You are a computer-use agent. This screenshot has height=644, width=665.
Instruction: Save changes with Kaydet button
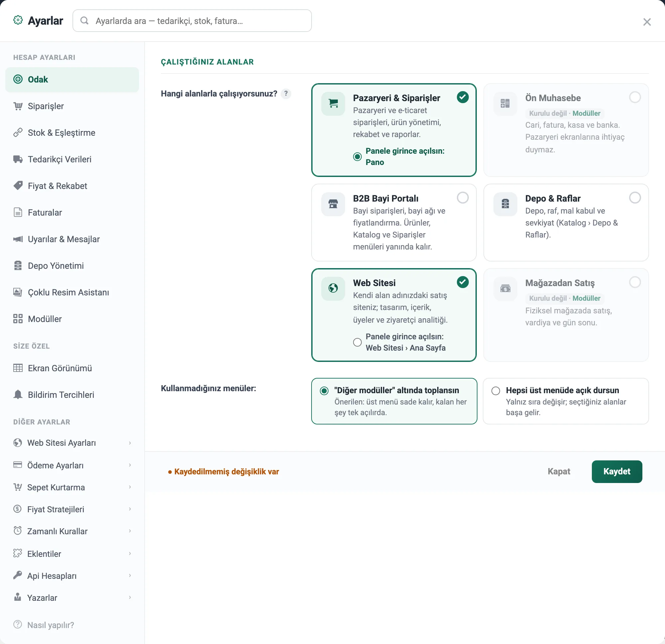point(617,472)
